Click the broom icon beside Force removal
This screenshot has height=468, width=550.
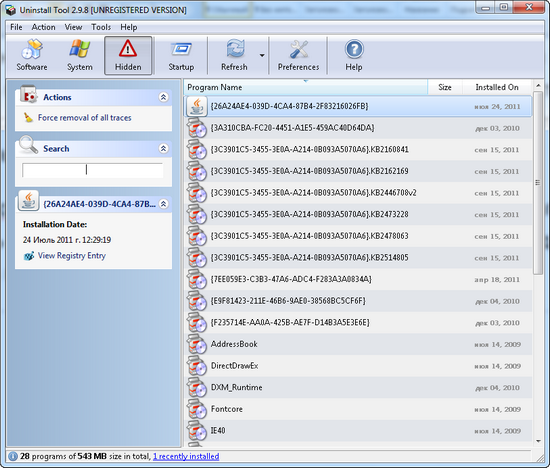(x=28, y=117)
